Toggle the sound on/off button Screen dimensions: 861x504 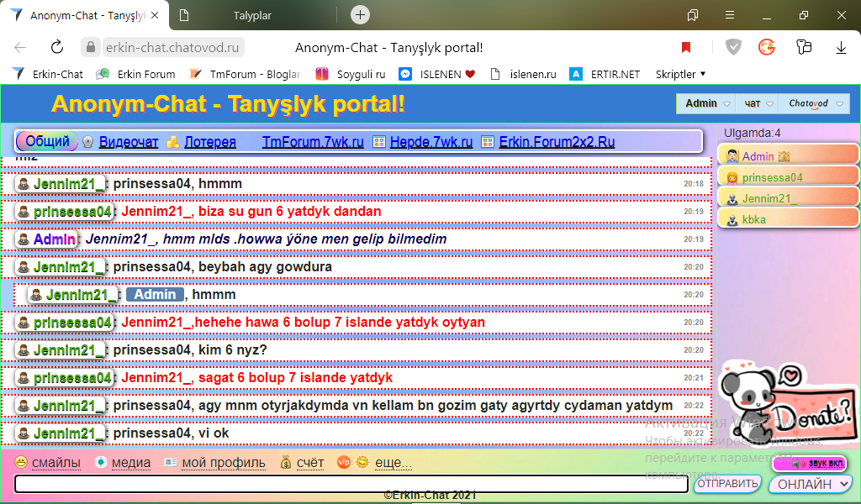(x=809, y=464)
